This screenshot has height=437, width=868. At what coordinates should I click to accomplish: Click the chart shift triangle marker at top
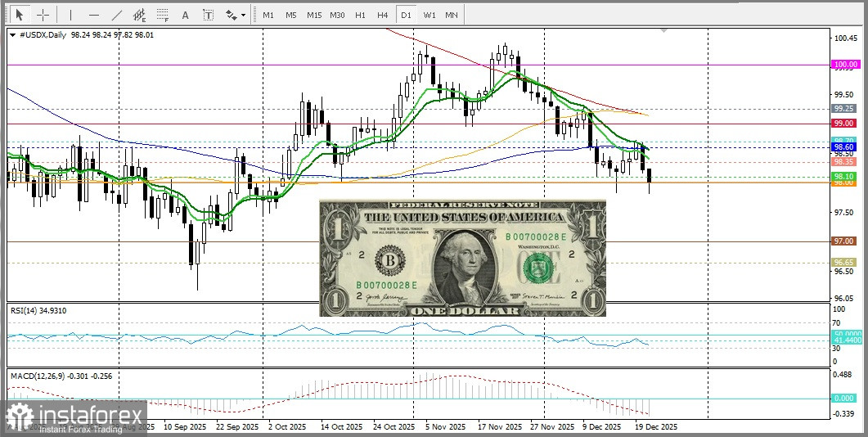coord(664,30)
